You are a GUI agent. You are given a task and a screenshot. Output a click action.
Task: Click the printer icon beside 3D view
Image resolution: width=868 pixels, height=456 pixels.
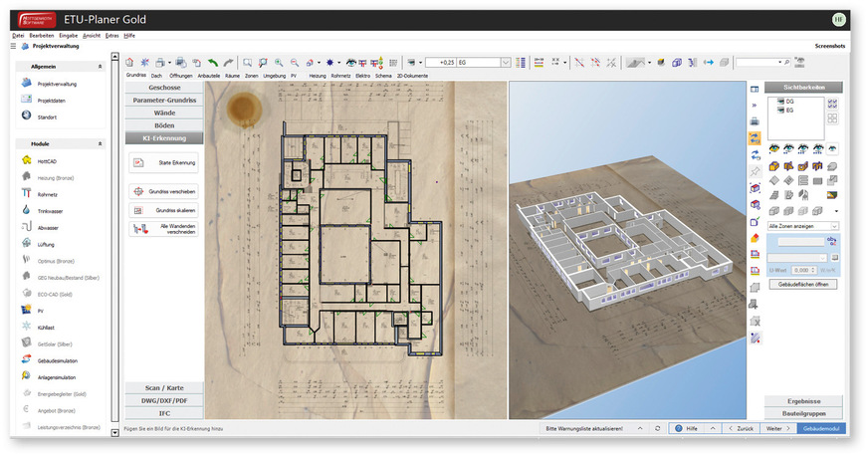coord(755,121)
